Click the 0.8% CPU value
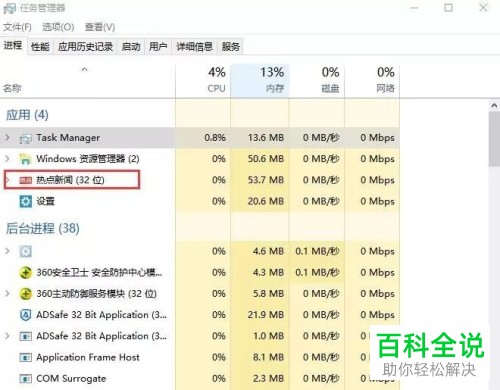500x390 pixels. coord(215,137)
